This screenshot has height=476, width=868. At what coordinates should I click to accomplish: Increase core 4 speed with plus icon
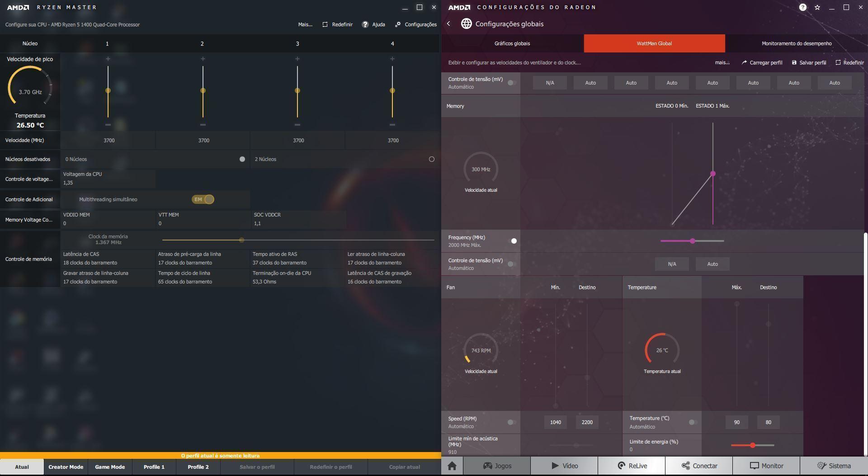(x=392, y=59)
